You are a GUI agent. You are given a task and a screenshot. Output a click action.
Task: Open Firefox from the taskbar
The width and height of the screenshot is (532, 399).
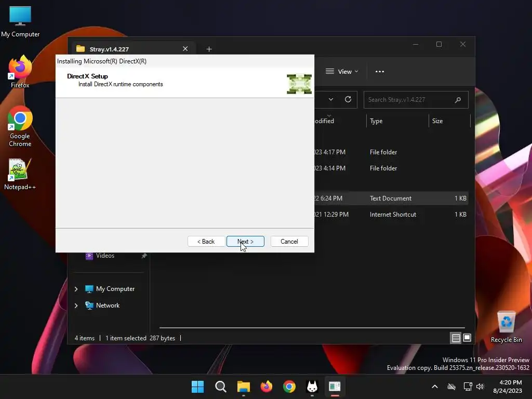tap(267, 387)
